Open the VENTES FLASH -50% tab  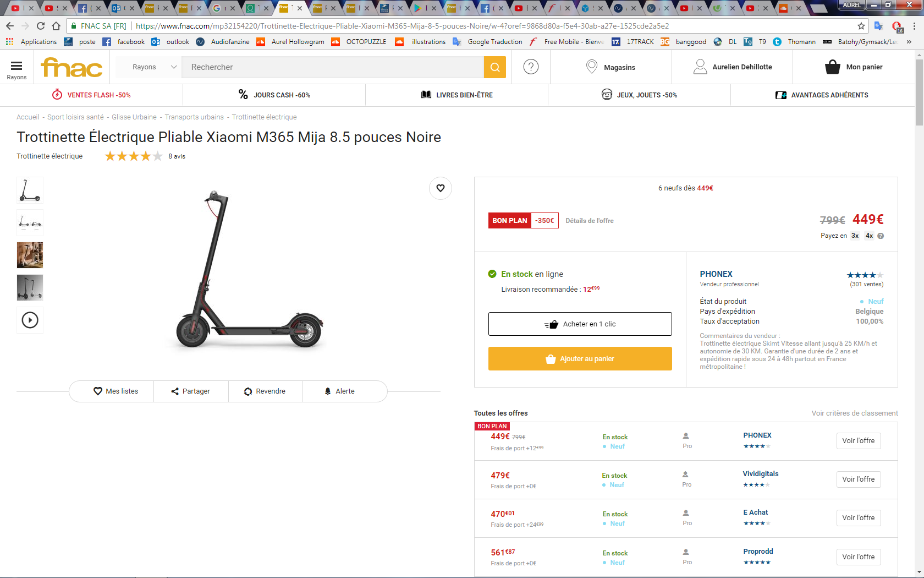click(91, 95)
